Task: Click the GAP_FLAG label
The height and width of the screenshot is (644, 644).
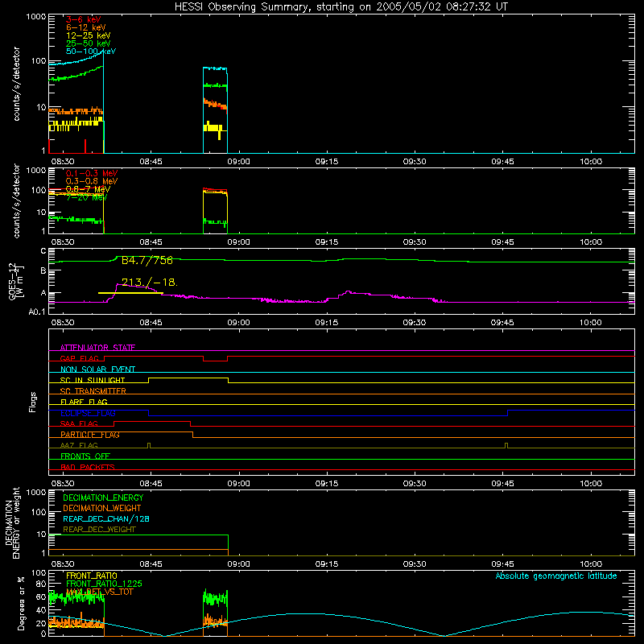Action: pyautogui.click(x=79, y=358)
